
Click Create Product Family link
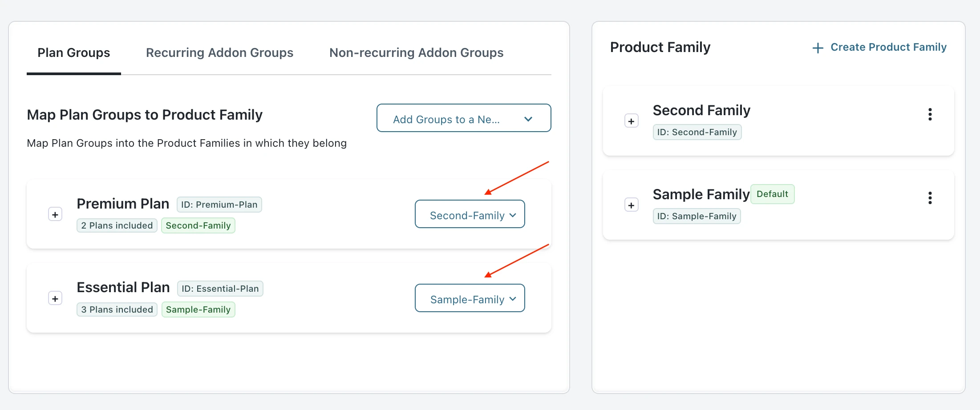coord(888,47)
